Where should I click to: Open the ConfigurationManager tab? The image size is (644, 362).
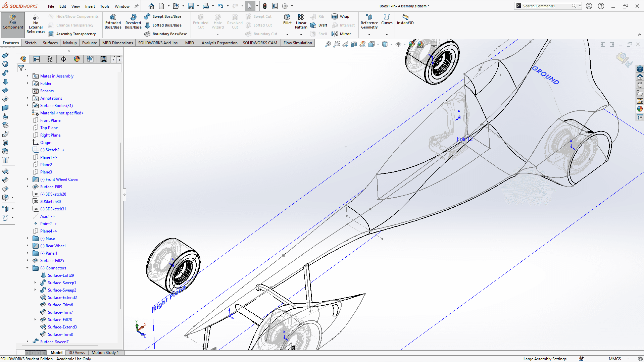[50, 59]
